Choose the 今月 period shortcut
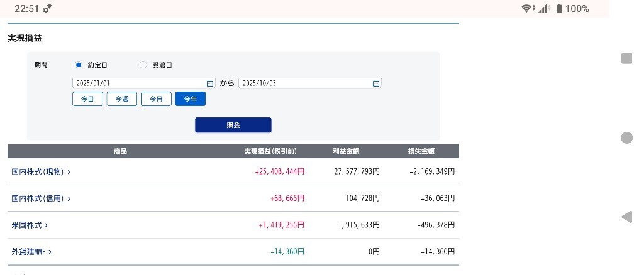644x275 pixels. (156, 99)
